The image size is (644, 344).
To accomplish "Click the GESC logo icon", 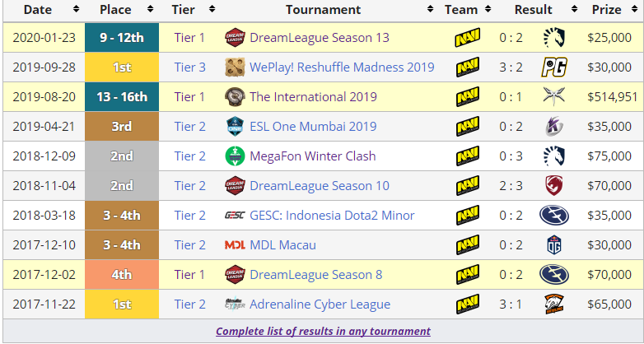I will tap(235, 216).
